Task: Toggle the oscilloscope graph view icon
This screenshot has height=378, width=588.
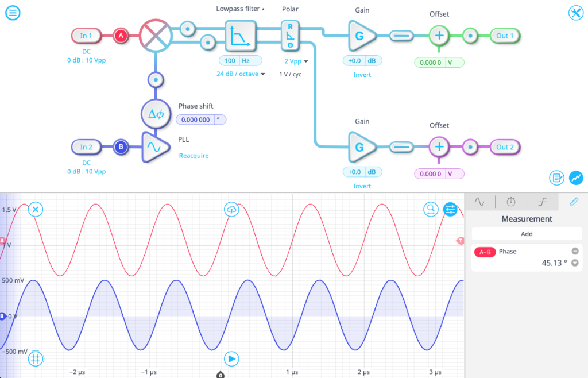Action: (x=575, y=178)
